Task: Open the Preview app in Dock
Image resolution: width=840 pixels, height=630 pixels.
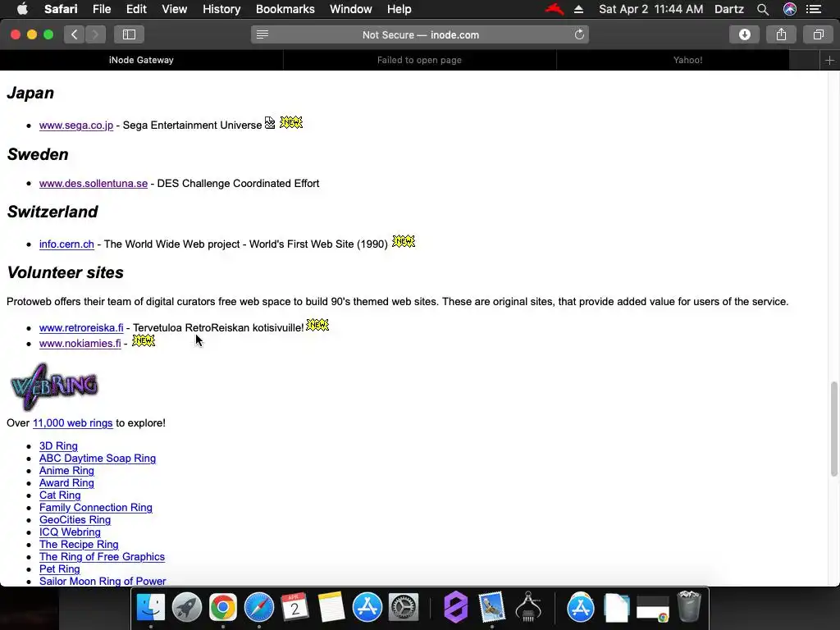Action: pos(492,608)
